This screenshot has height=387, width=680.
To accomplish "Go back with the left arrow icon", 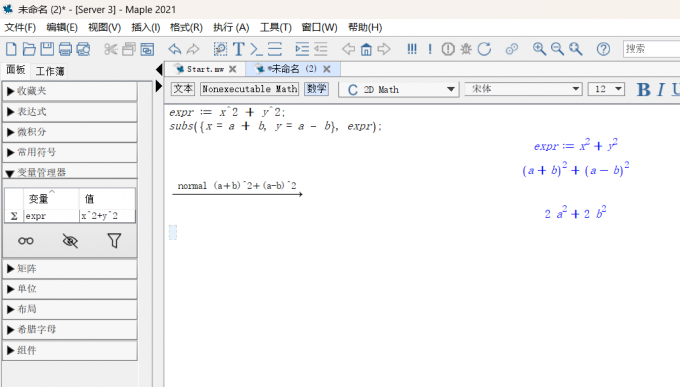I will pyautogui.click(x=348, y=49).
